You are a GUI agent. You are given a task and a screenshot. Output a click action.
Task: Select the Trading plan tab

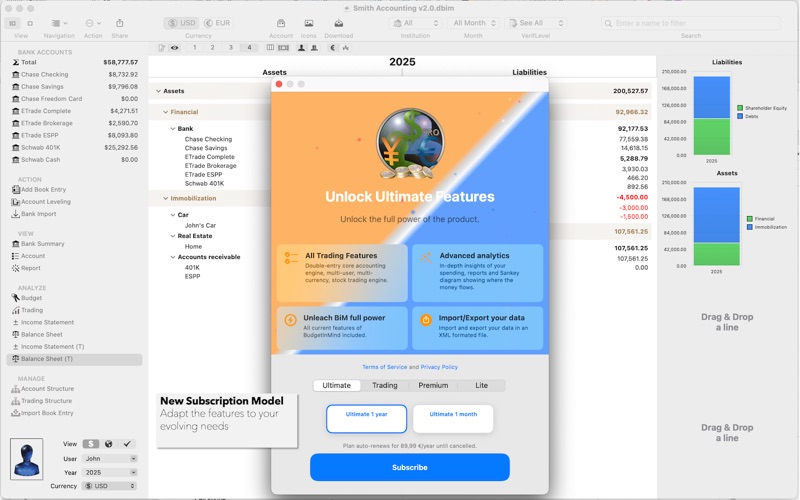coord(385,385)
